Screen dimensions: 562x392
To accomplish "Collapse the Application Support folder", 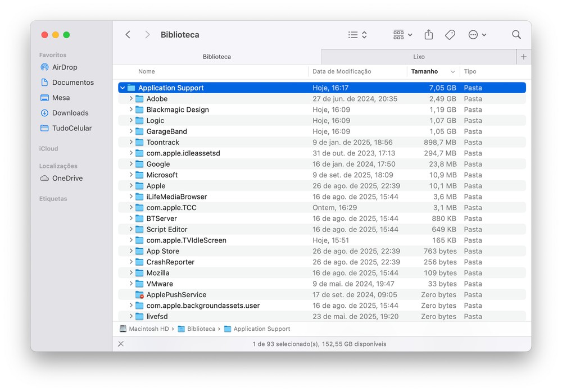I will click(x=123, y=88).
